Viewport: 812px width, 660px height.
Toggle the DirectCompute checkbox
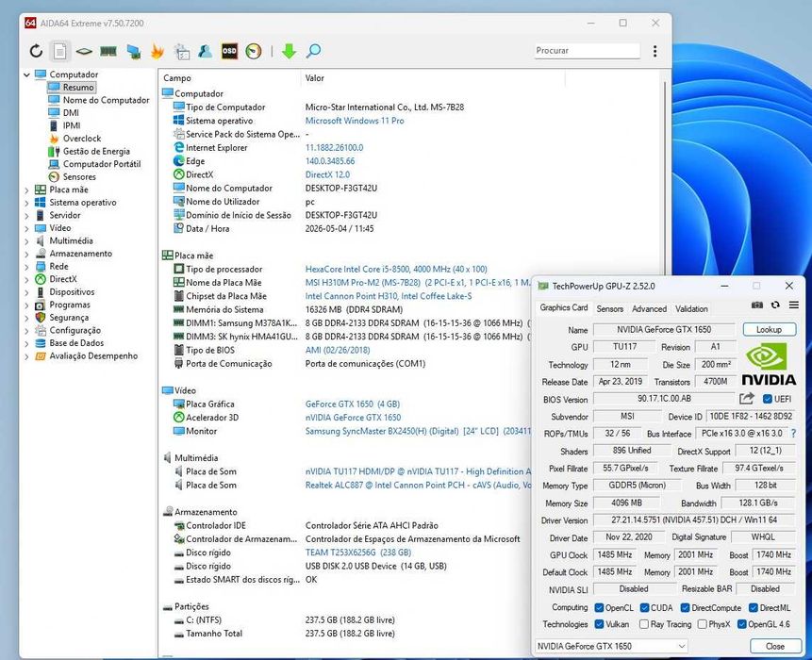point(685,608)
